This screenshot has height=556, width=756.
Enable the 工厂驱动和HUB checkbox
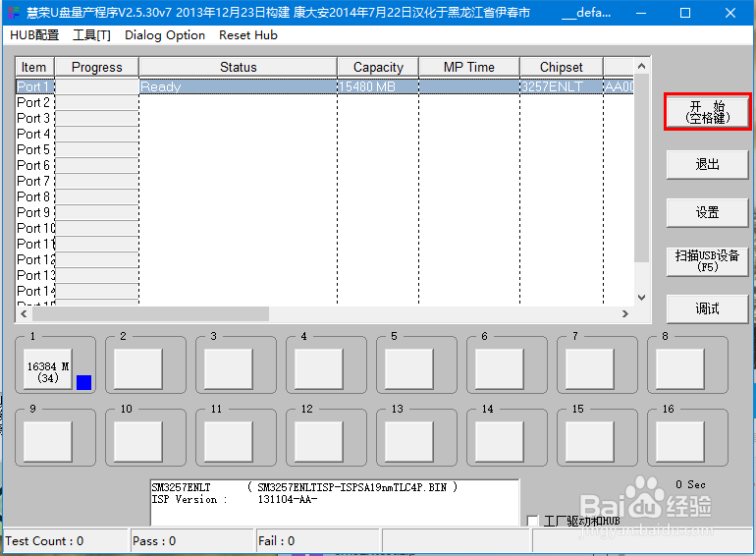pyautogui.click(x=533, y=521)
